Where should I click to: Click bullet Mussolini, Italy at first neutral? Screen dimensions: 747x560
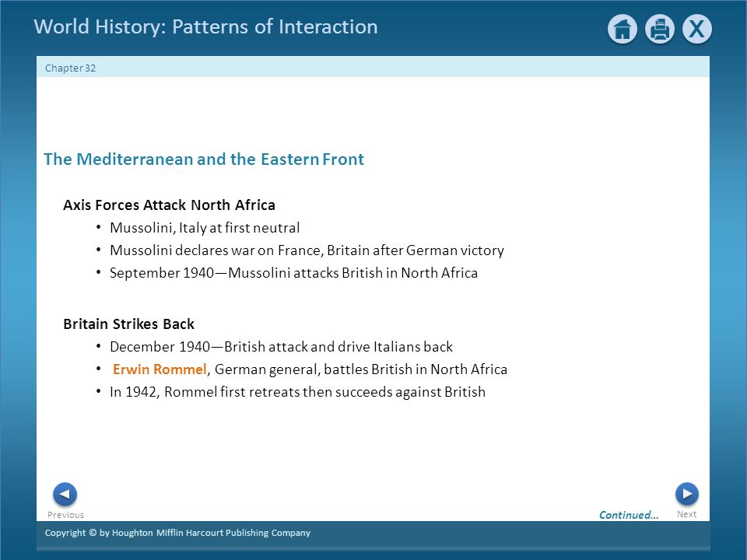coord(205,228)
